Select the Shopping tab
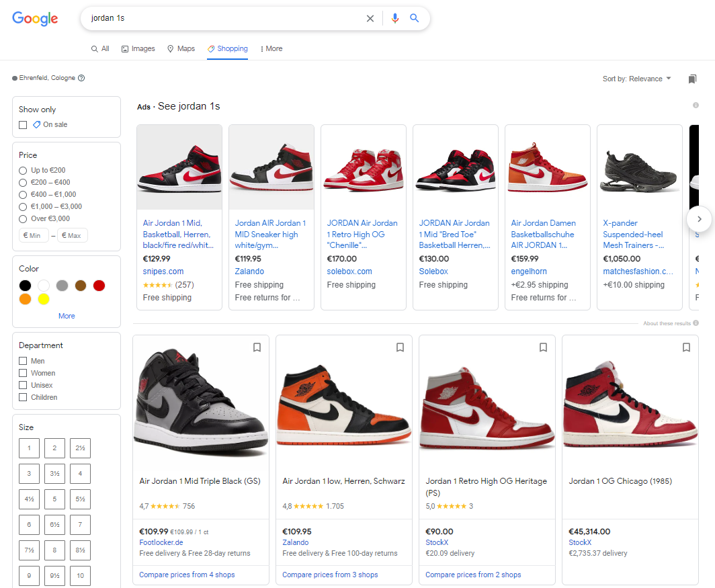The height and width of the screenshot is (588, 715). coord(228,49)
